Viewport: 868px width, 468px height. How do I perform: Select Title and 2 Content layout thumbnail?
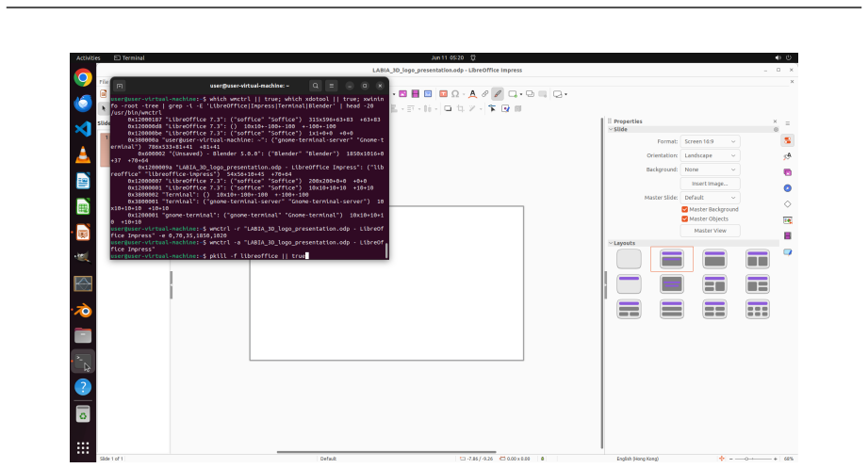pyautogui.click(x=758, y=259)
